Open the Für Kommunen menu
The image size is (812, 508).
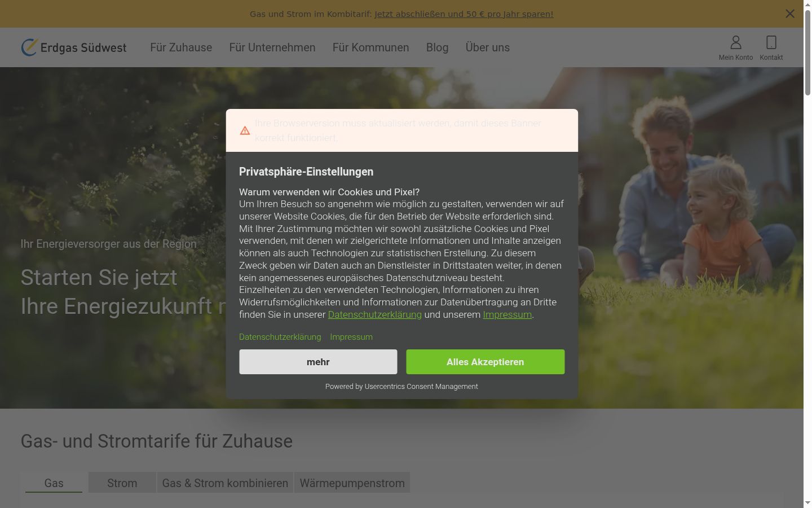tap(370, 47)
